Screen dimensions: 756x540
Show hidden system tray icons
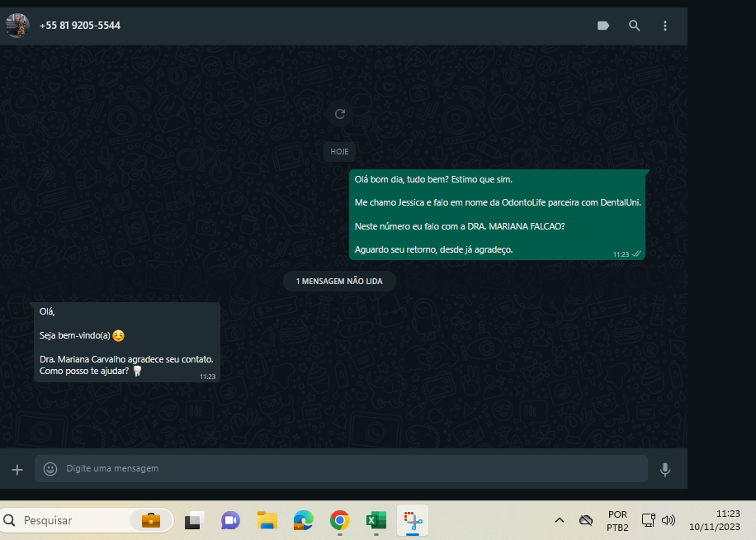(x=559, y=520)
